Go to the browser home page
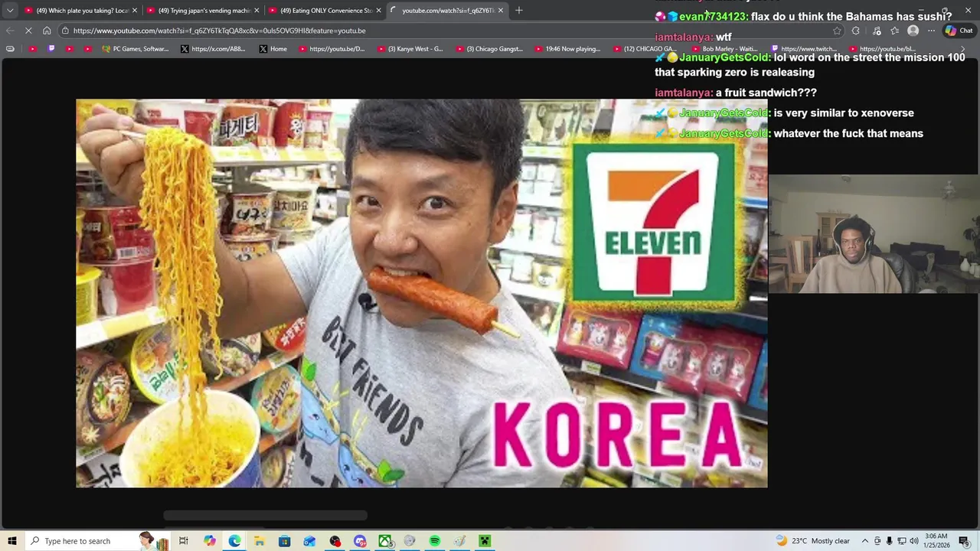Image resolution: width=980 pixels, height=551 pixels. (x=47, y=31)
